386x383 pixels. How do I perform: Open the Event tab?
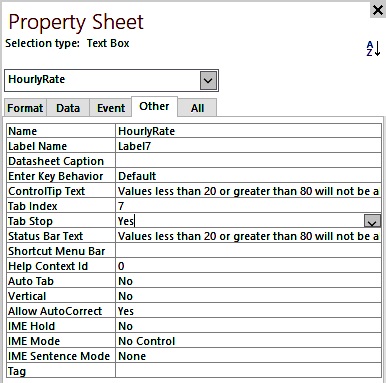coord(111,108)
